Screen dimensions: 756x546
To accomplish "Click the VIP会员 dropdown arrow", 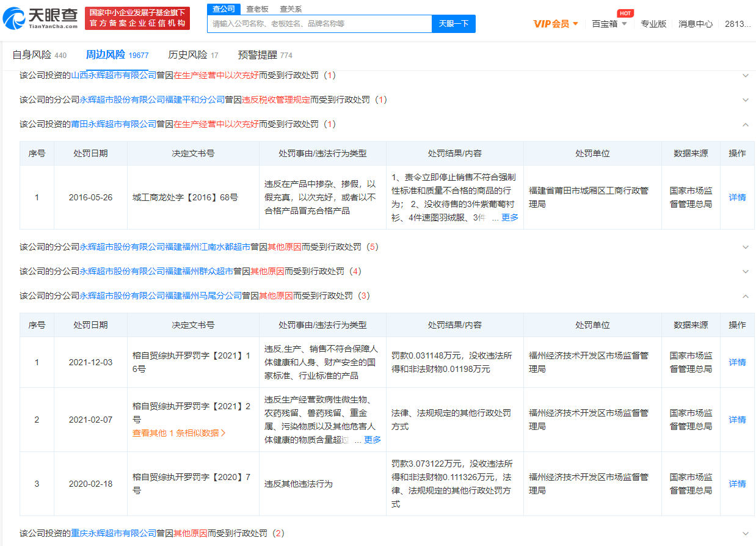I will (575, 24).
